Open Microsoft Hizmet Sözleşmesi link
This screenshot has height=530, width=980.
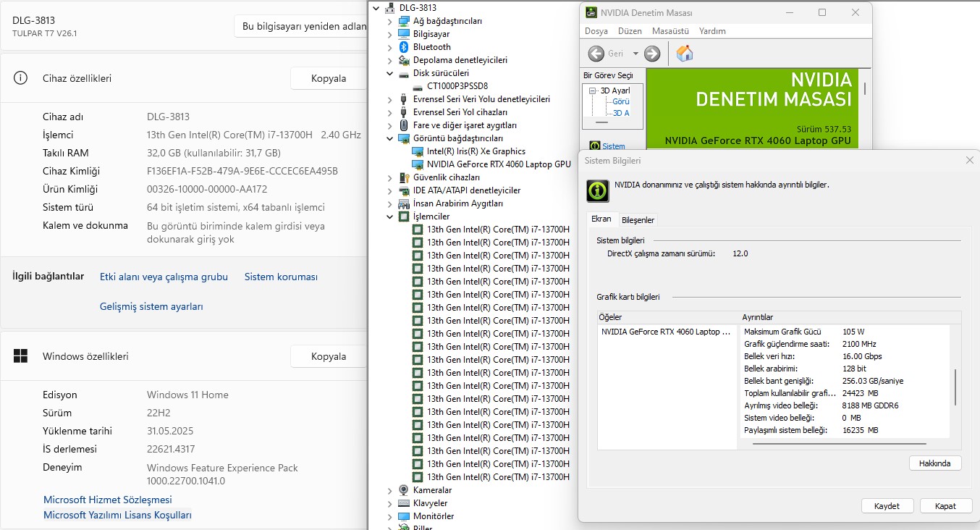pos(108,500)
